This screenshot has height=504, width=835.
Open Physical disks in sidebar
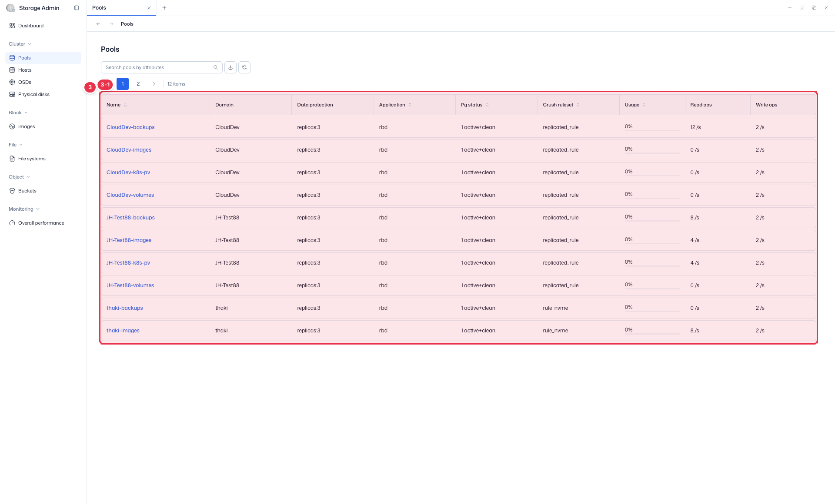tap(43, 94)
